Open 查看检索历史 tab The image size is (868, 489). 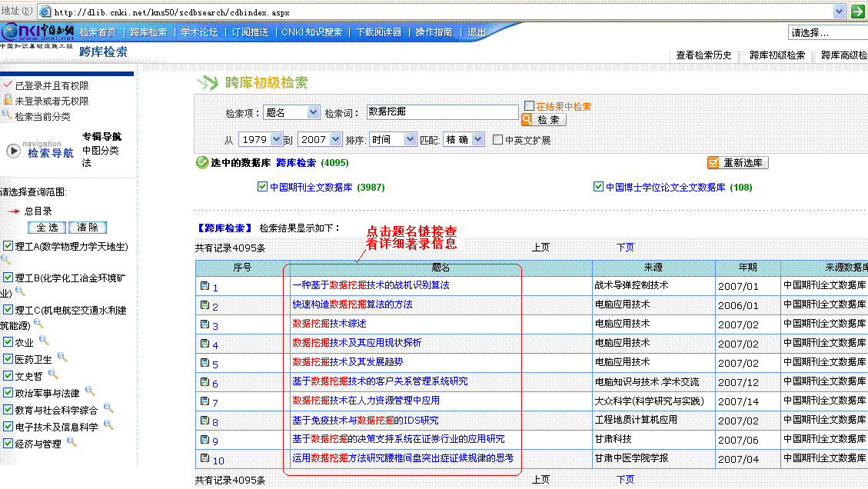tap(703, 55)
